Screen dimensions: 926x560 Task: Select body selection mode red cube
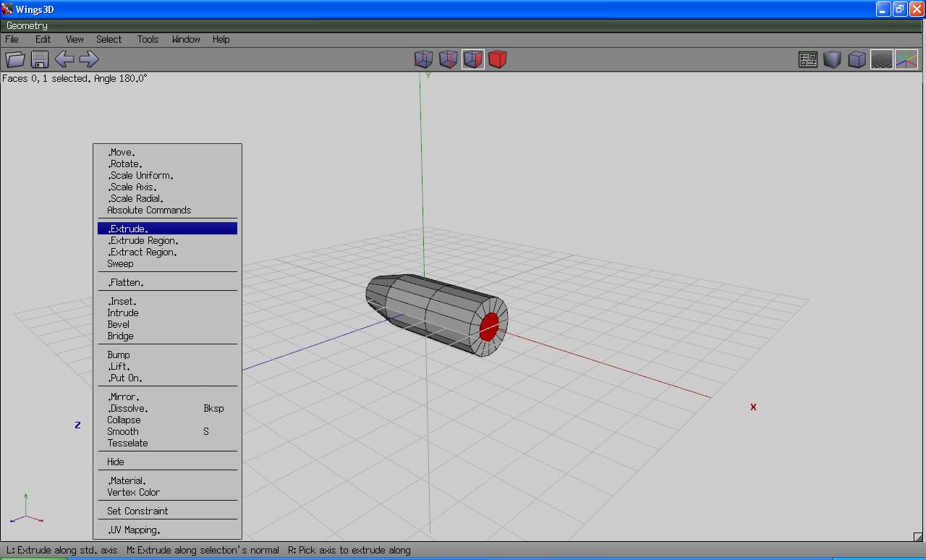[x=497, y=59]
